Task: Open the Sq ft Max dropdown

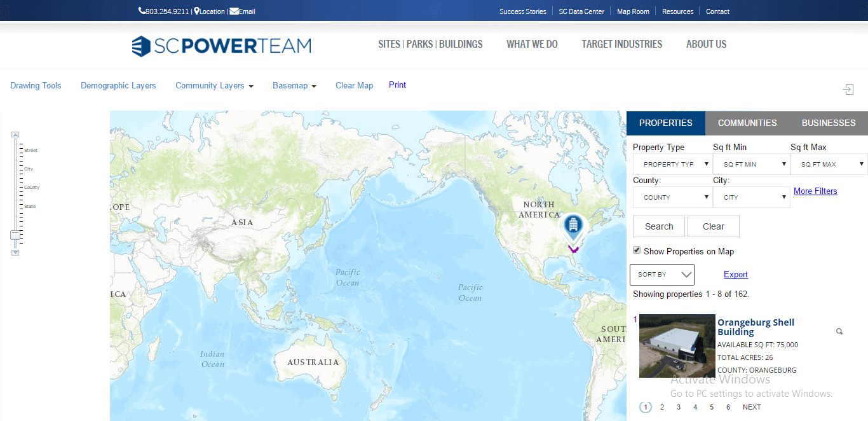Action: (829, 164)
